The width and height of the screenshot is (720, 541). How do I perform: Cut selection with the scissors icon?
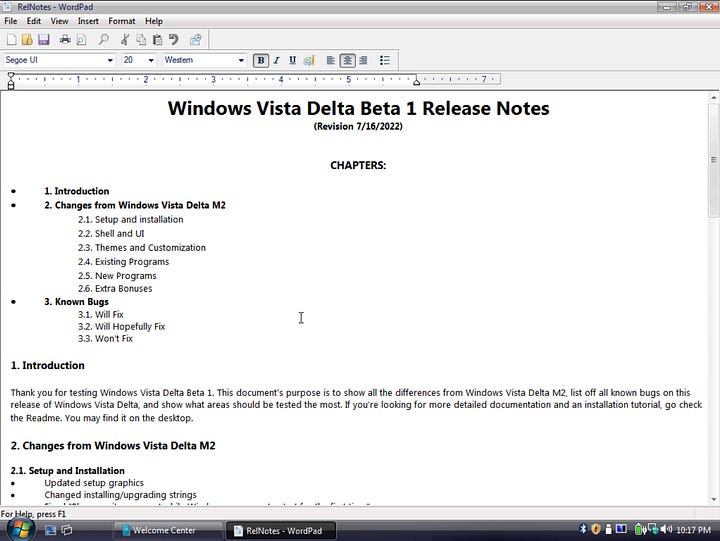pos(124,40)
